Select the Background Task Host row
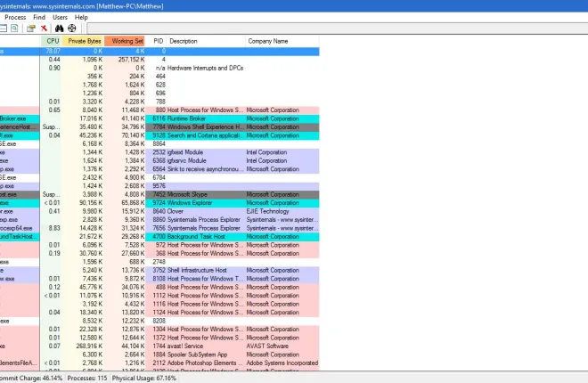 [159, 236]
